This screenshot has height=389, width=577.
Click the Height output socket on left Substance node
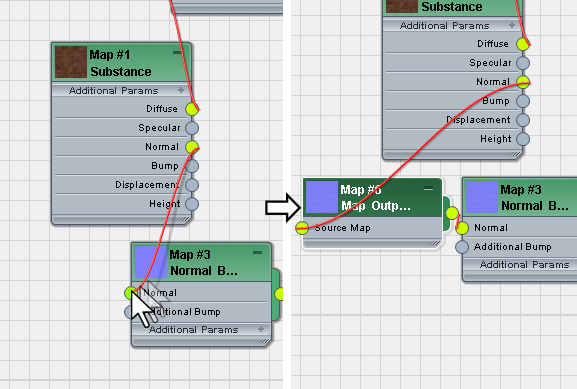[192, 204]
